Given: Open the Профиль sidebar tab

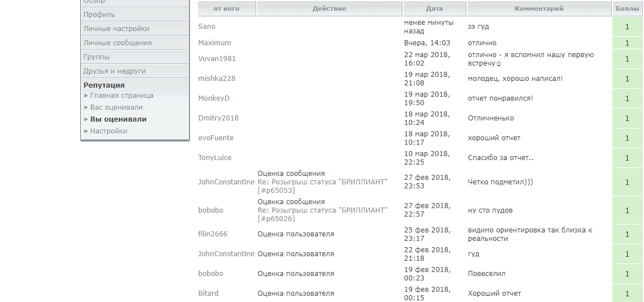Looking at the screenshot, I should click(x=99, y=15).
